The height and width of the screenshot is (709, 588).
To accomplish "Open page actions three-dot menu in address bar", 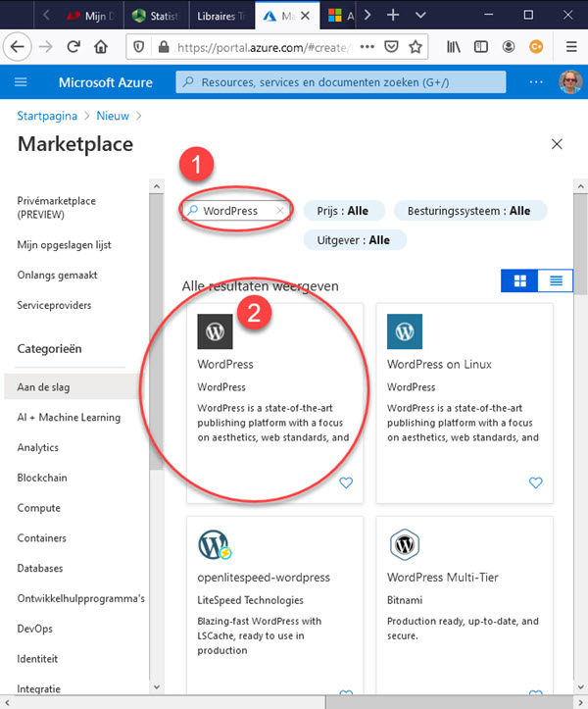I will [x=367, y=46].
